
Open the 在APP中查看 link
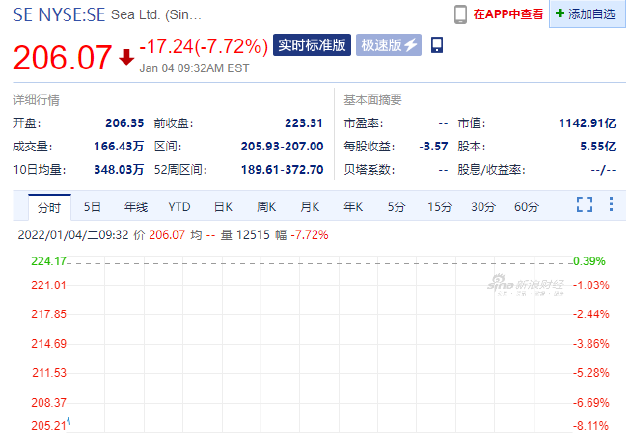point(508,14)
